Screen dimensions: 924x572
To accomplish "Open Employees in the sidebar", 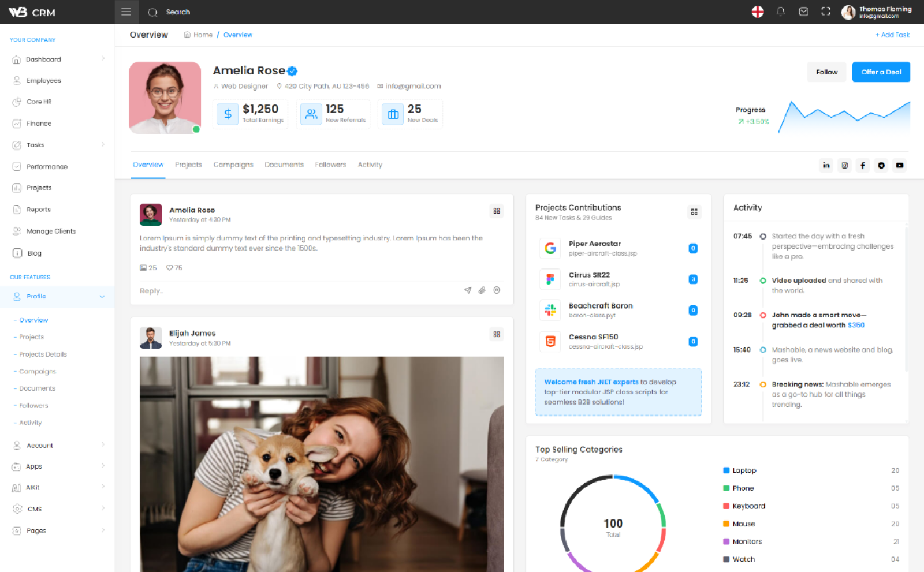I will [57, 81].
